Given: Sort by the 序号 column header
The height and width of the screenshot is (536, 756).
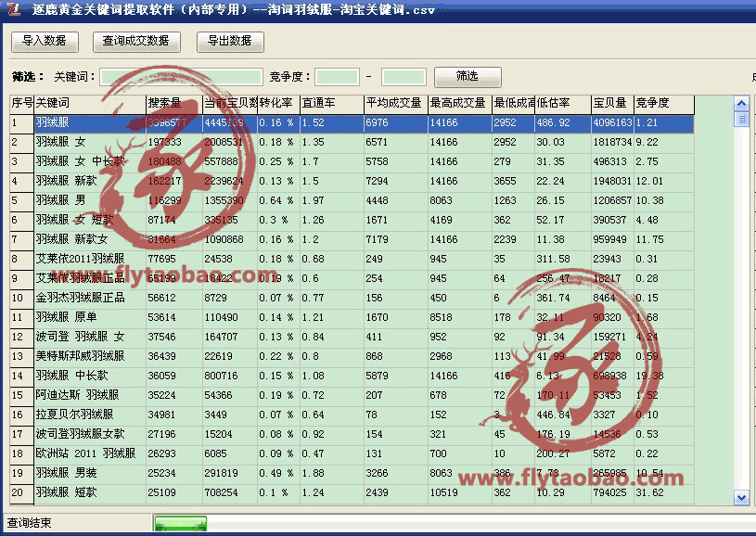Looking at the screenshot, I should pos(22,103).
